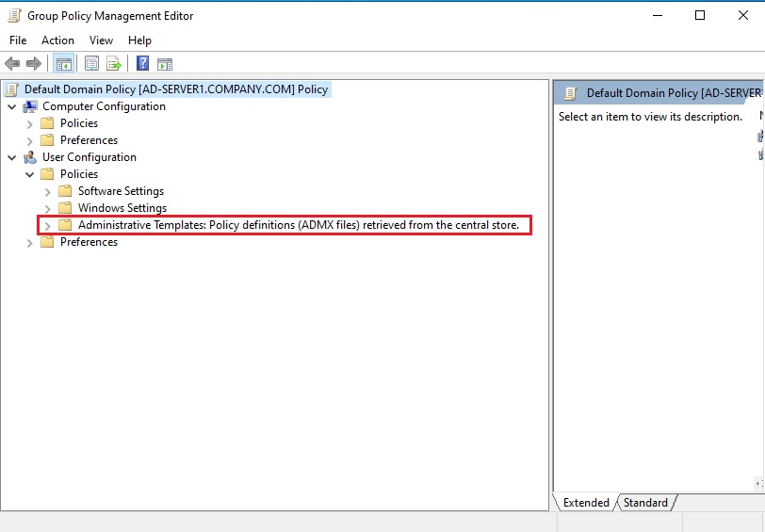Expand Windows Settings under User Configuration
The image size is (765, 532).
(47, 208)
